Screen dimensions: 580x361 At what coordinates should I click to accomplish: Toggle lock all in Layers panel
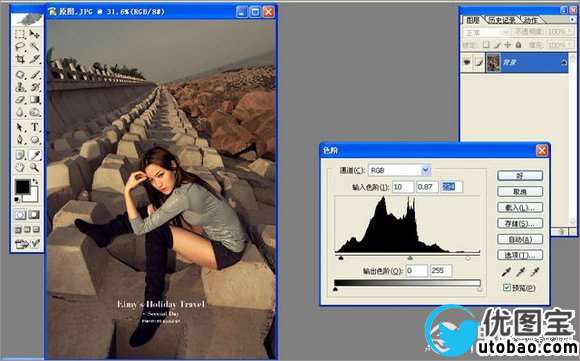tap(519, 45)
